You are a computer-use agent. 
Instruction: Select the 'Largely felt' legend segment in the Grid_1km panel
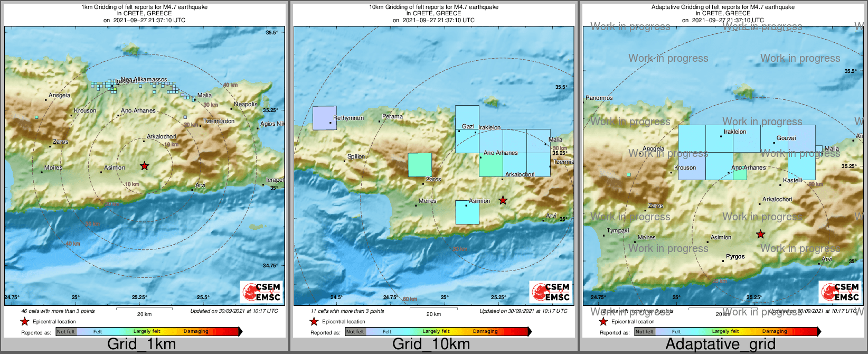tap(147, 331)
